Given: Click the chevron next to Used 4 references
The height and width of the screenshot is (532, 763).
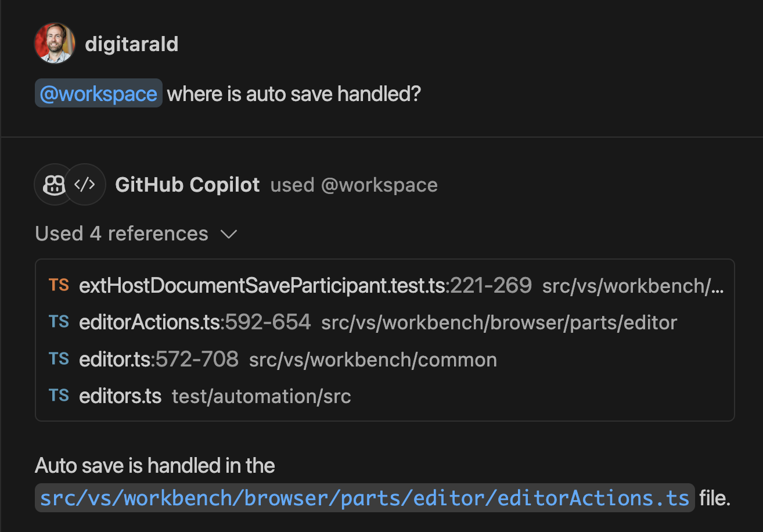Looking at the screenshot, I should click(x=229, y=234).
